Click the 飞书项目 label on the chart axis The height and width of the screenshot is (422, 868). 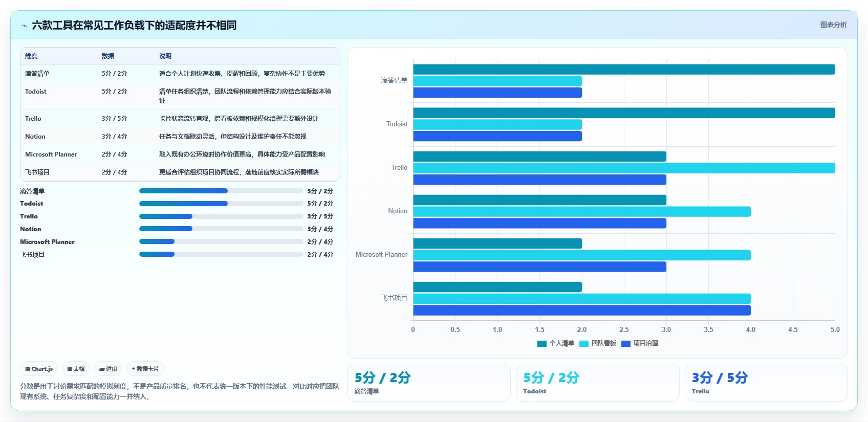pos(394,298)
